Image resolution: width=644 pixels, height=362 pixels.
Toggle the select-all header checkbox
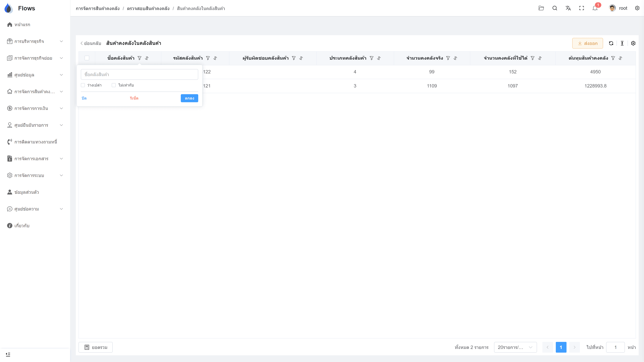[x=87, y=58]
